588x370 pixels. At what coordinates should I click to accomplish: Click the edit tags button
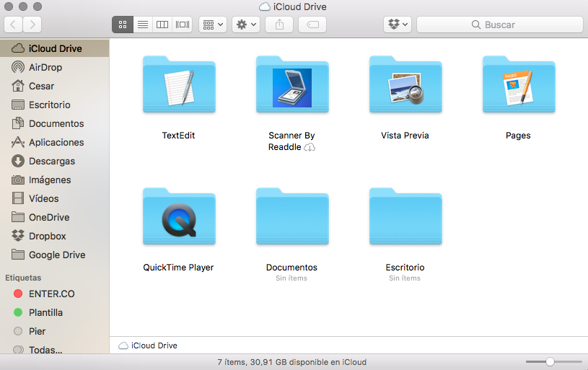312,25
